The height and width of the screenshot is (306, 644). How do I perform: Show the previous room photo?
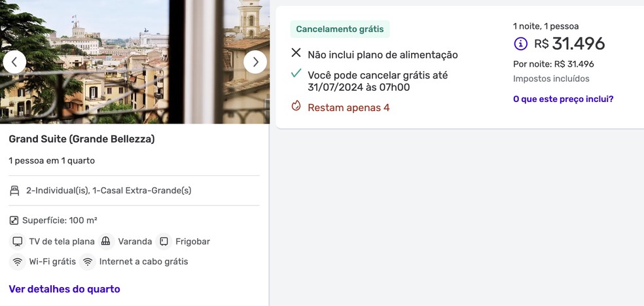pyautogui.click(x=14, y=62)
